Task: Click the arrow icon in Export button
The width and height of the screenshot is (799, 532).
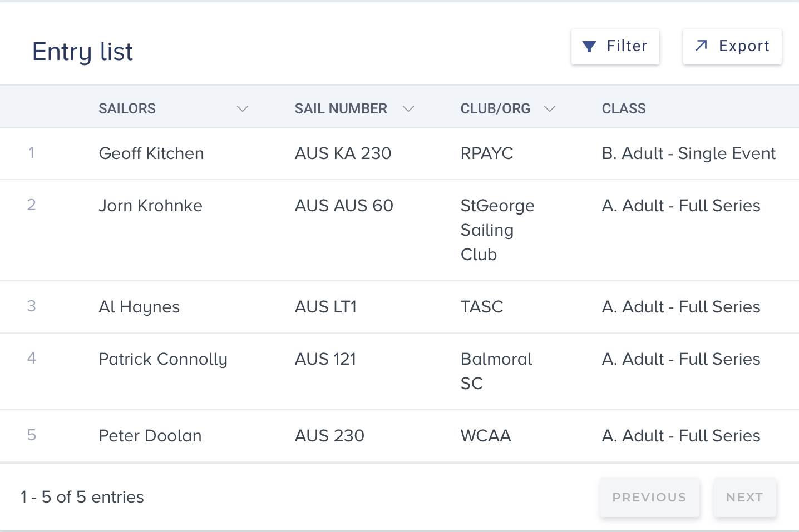Action: click(x=702, y=46)
